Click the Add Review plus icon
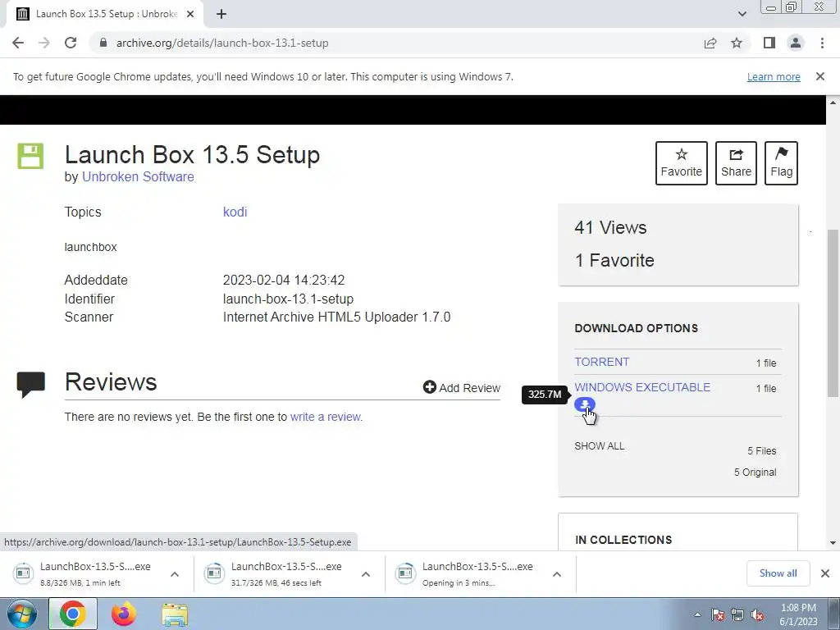Image resolution: width=840 pixels, height=630 pixels. point(429,387)
